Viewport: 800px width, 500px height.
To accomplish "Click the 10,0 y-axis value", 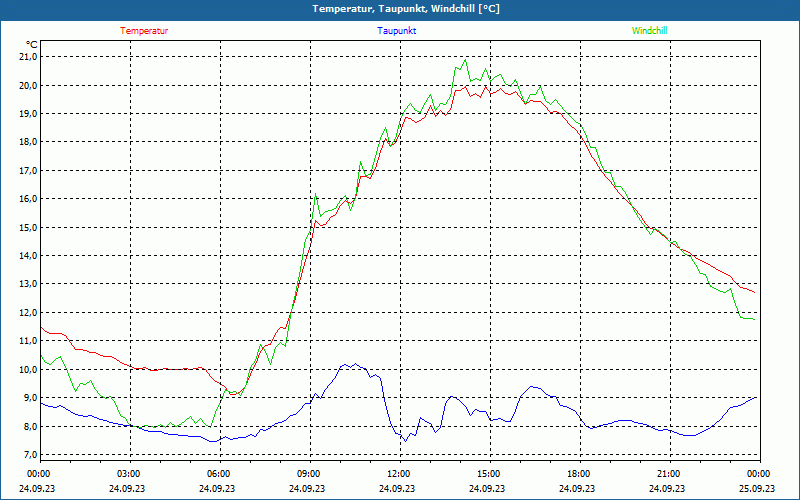I will pyautogui.click(x=28, y=369).
